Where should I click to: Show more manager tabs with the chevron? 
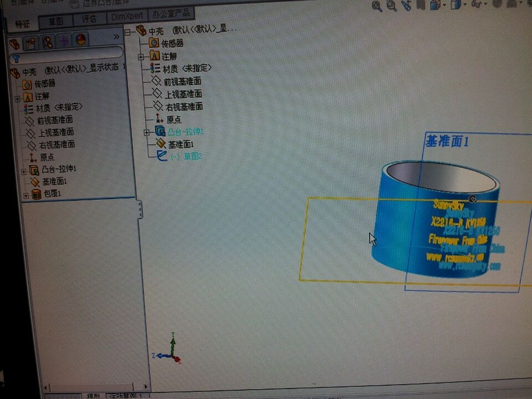click(116, 37)
